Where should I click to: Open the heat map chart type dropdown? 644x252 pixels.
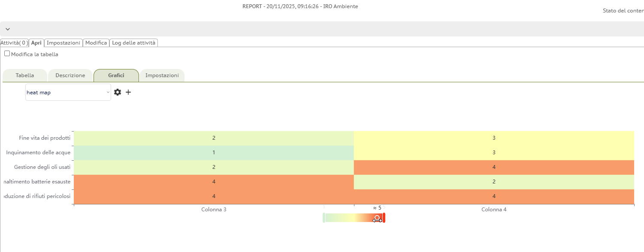[68, 92]
